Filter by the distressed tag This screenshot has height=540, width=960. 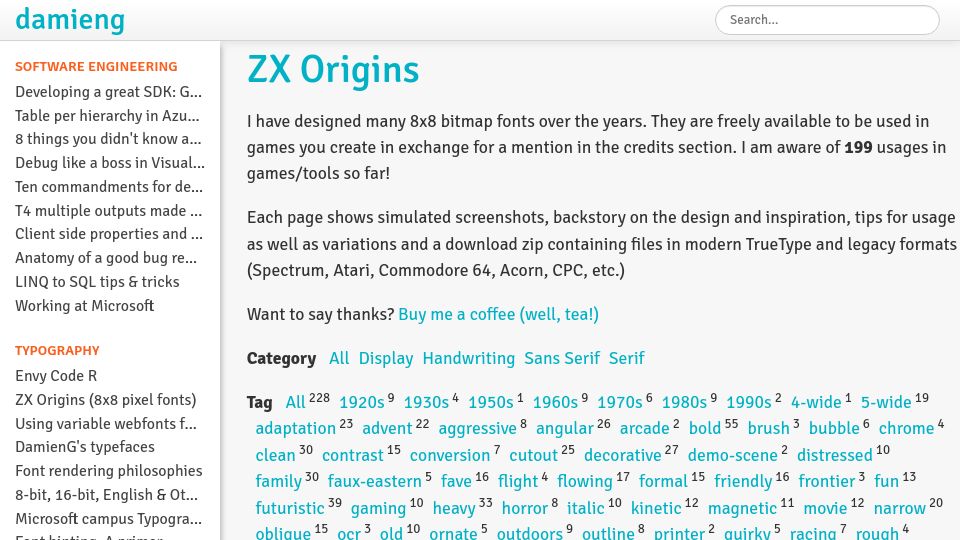click(x=834, y=456)
